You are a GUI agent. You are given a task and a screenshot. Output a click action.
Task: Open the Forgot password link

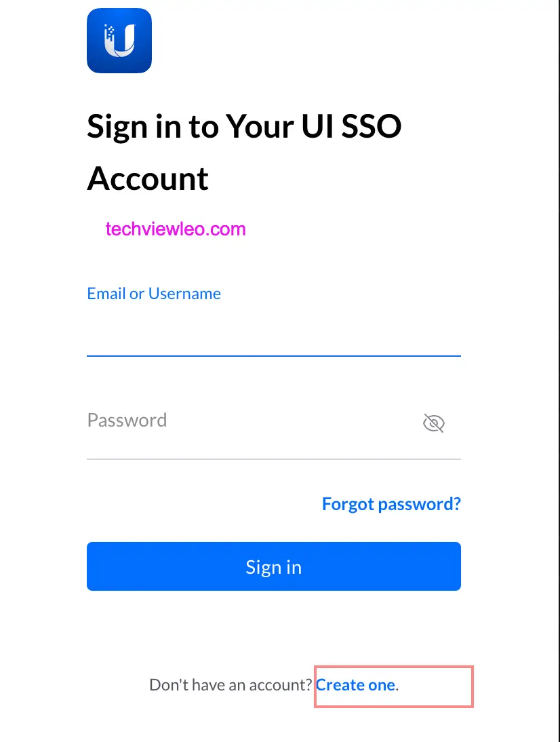pos(391,504)
